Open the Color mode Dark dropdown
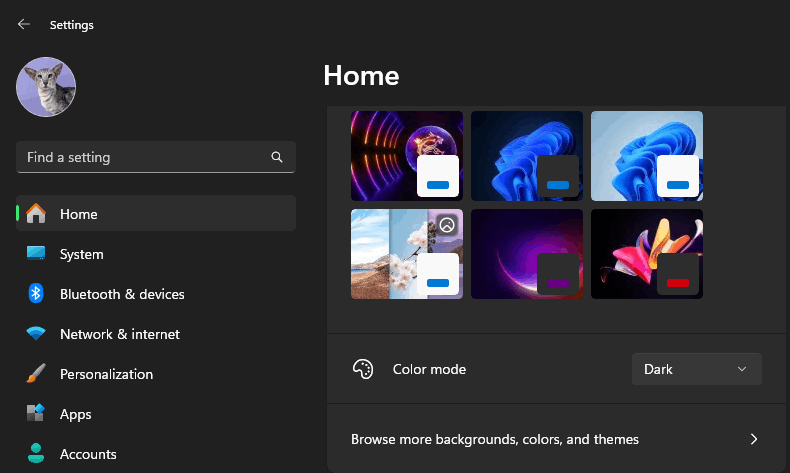The image size is (790, 473). tap(697, 369)
